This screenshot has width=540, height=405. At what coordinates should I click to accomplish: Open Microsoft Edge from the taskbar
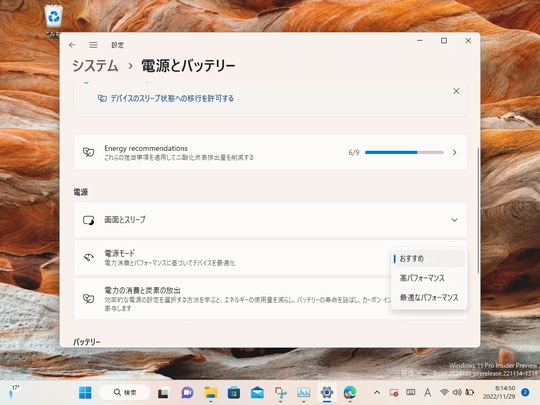(350, 392)
